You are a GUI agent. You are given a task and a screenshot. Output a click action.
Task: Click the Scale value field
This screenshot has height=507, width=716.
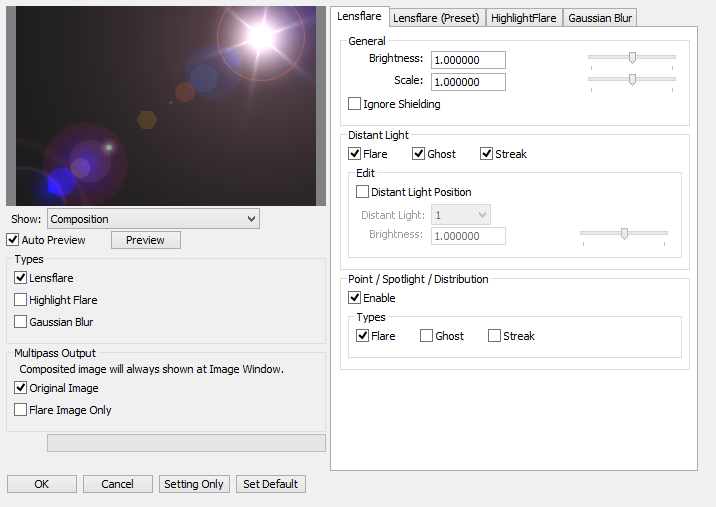tap(468, 82)
